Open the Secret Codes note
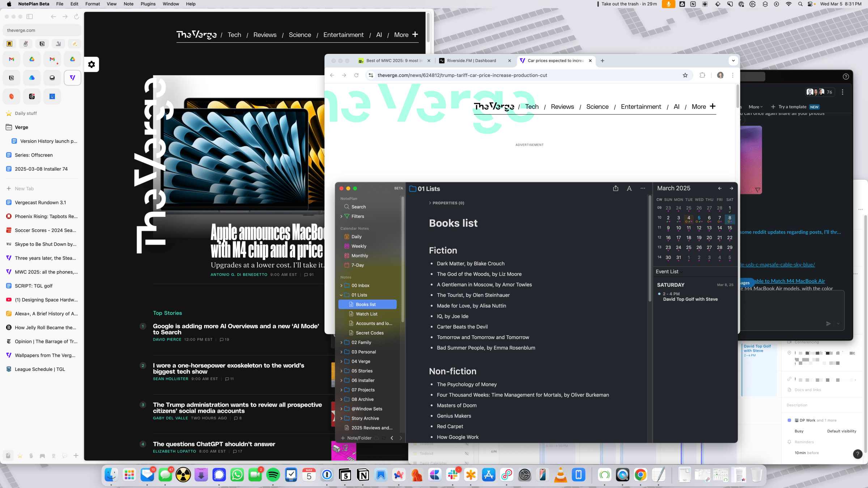The height and width of the screenshot is (488, 868). 370,333
